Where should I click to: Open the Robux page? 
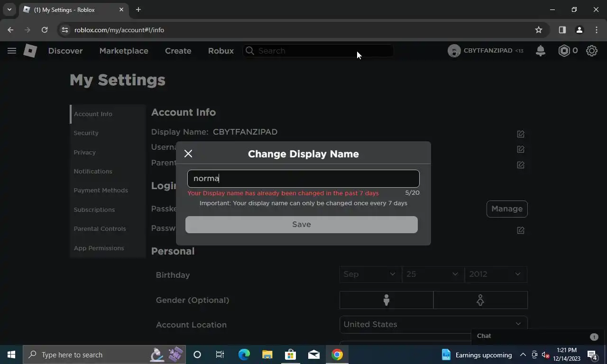click(x=221, y=51)
